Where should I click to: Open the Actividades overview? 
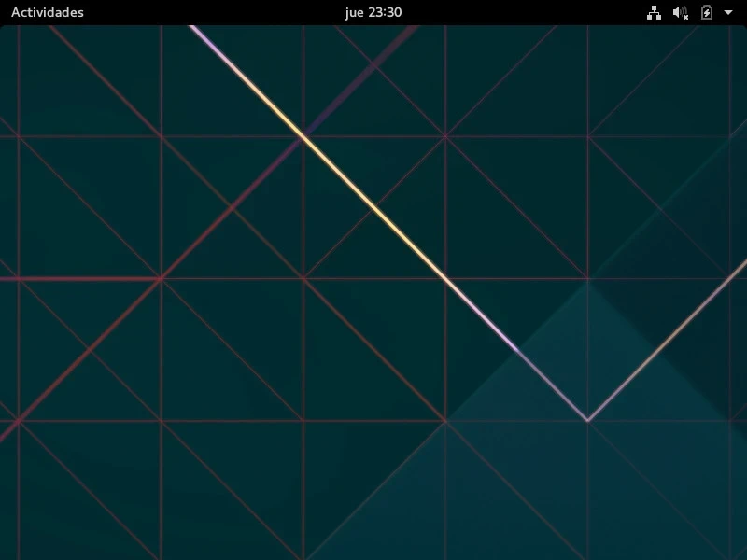tap(47, 12)
